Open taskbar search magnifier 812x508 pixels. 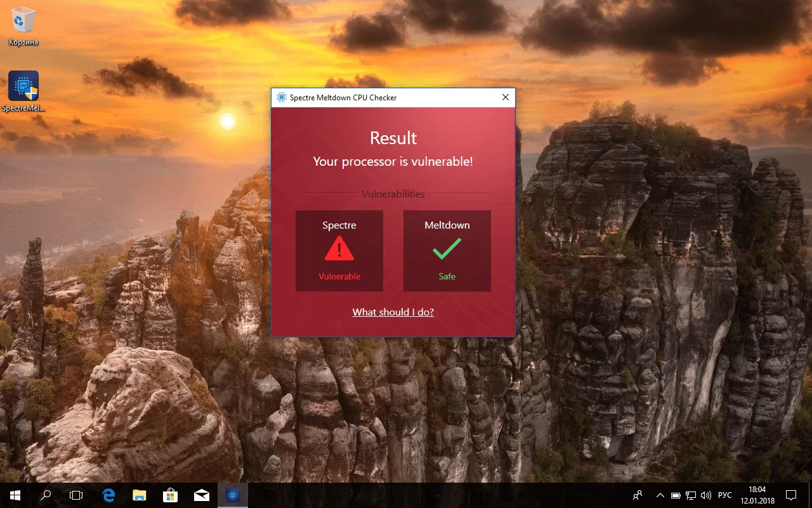(x=46, y=495)
